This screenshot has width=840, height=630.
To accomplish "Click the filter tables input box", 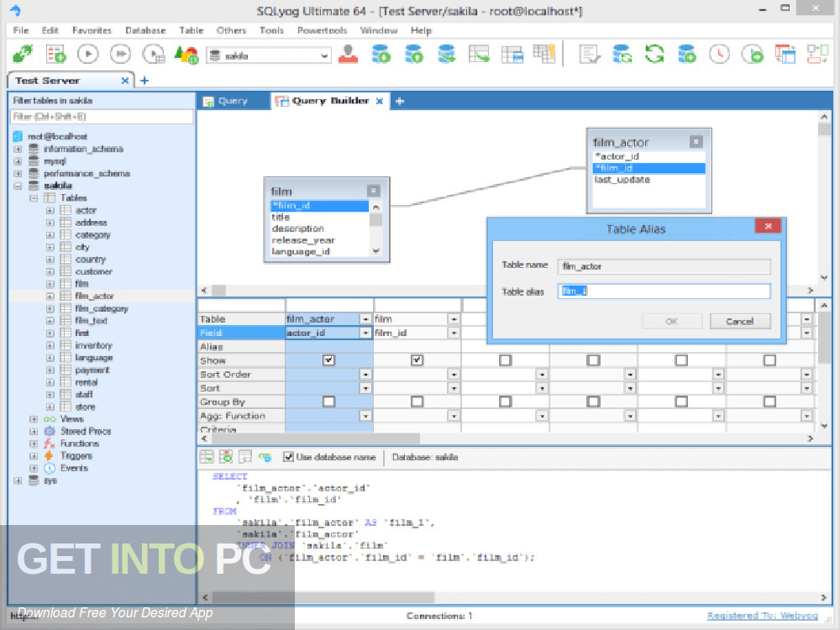I will point(102,117).
